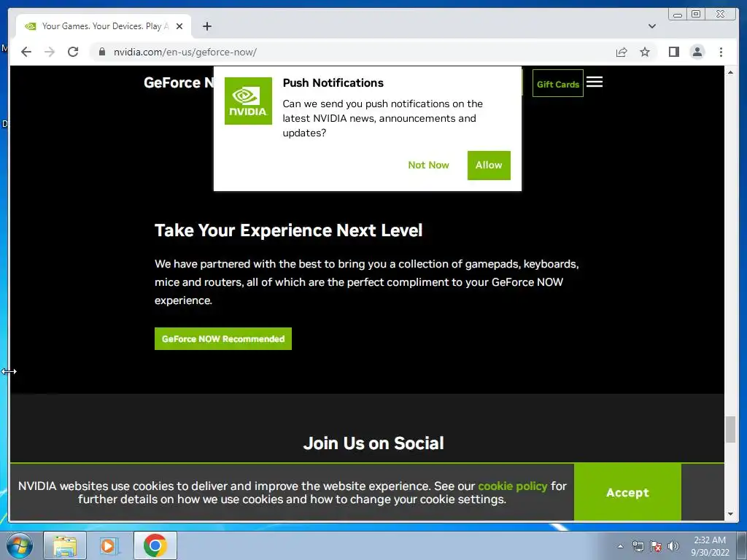Open the network status tray icon
This screenshot has height=560, width=747.
tap(638, 546)
